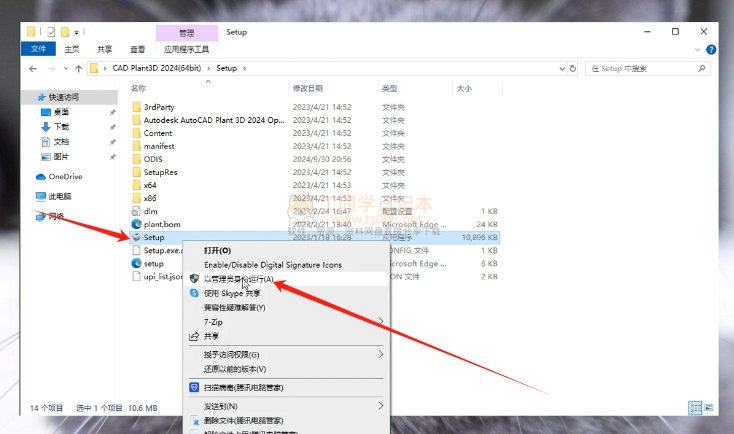734x434 pixels.
Task: Open the File (文件) ribbon tab
Action: pyautogui.click(x=38, y=49)
